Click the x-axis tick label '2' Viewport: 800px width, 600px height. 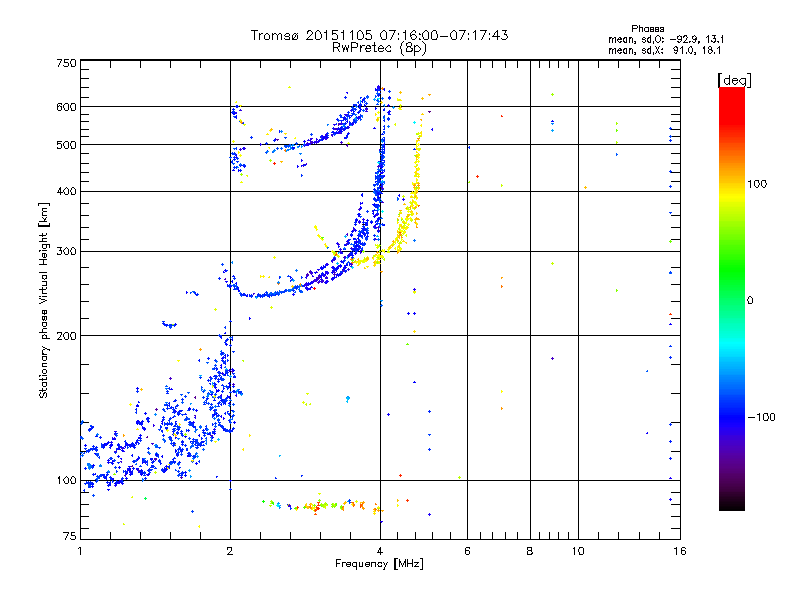point(230,551)
